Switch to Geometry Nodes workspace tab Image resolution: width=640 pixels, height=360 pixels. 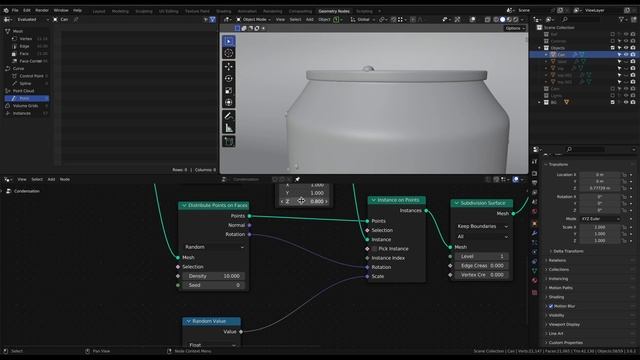pyautogui.click(x=334, y=11)
